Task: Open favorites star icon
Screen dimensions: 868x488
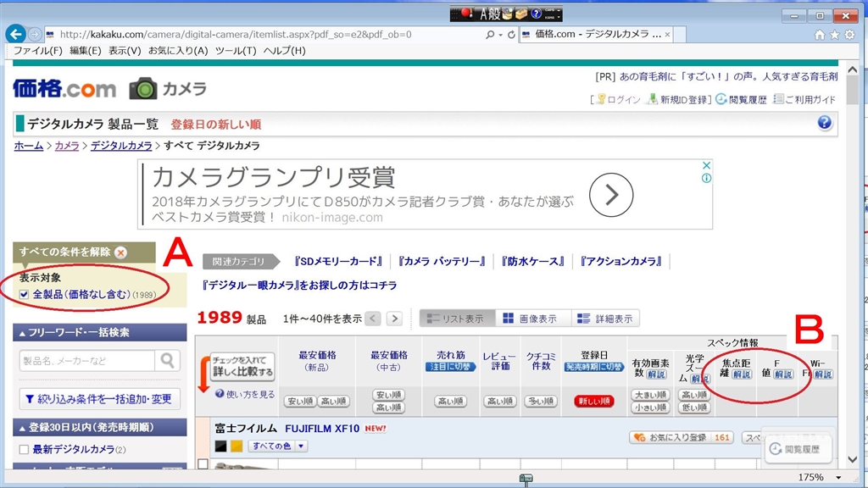Action: (834, 35)
